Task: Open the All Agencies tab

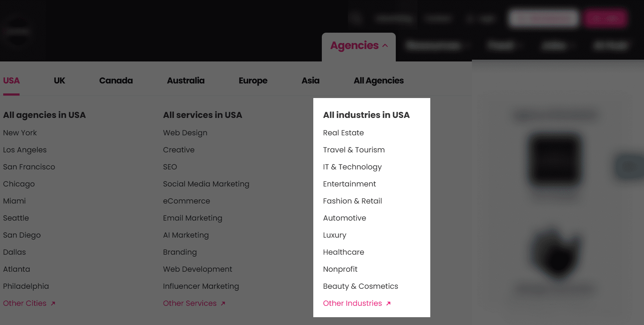Action: coord(378,81)
